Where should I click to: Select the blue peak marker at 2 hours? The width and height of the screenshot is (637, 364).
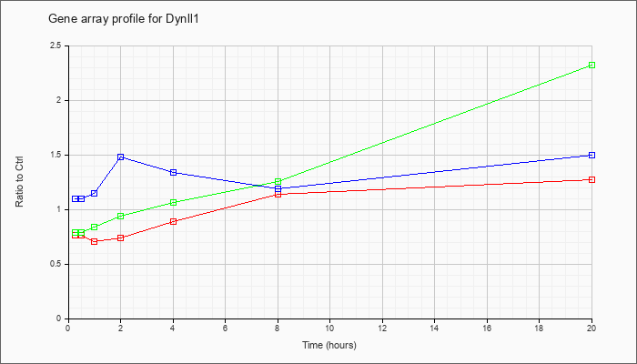121,157
